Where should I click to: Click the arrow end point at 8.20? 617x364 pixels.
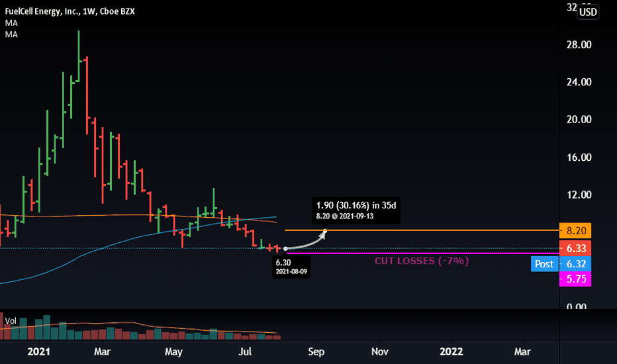tap(325, 230)
